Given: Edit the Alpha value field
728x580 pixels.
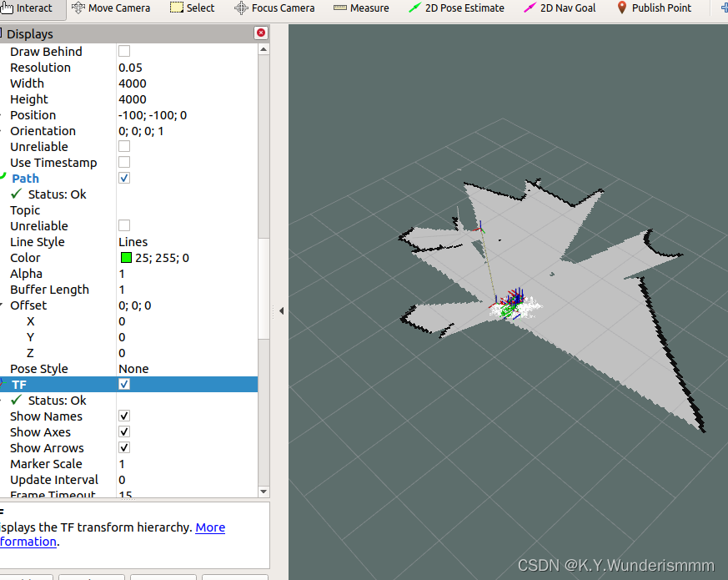Looking at the screenshot, I should (x=187, y=273).
